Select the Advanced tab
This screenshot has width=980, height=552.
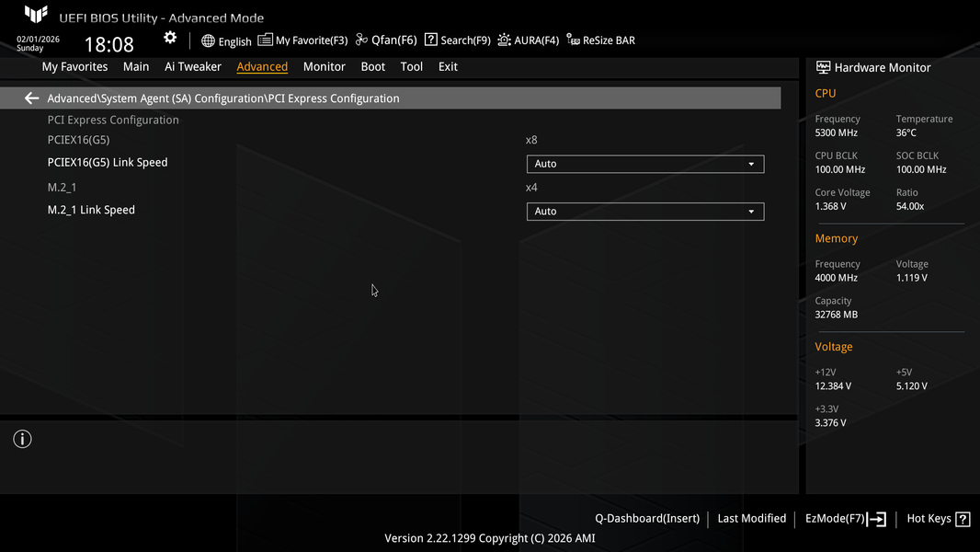(x=262, y=66)
